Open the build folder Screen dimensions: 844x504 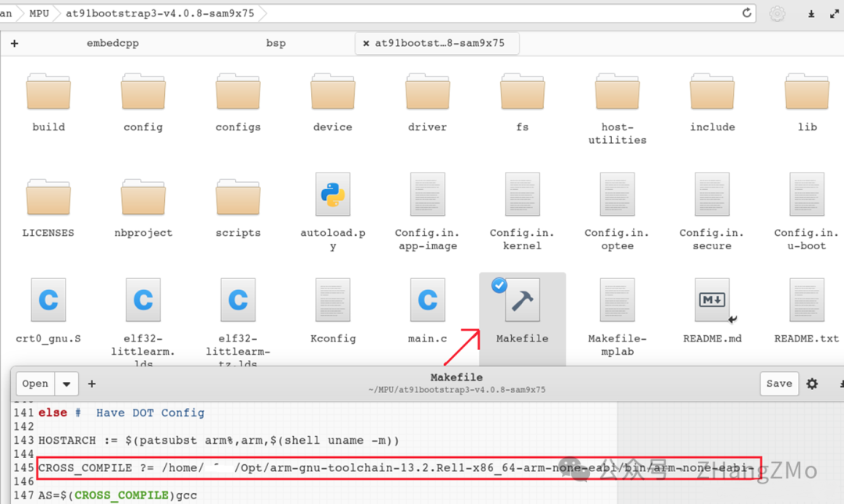point(48,91)
